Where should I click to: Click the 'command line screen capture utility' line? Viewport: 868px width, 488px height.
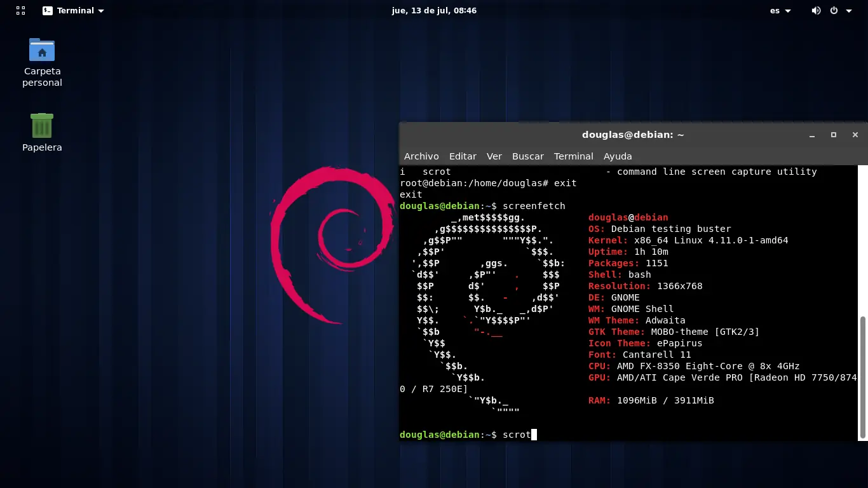717,172
